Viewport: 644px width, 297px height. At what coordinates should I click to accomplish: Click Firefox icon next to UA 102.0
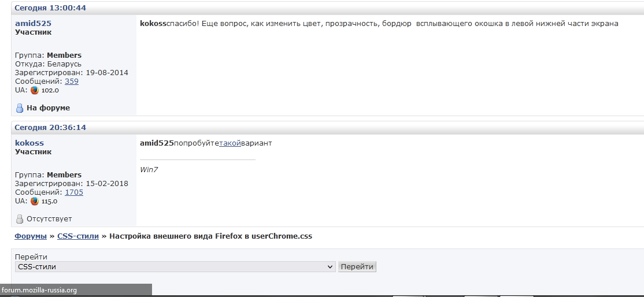35,90
